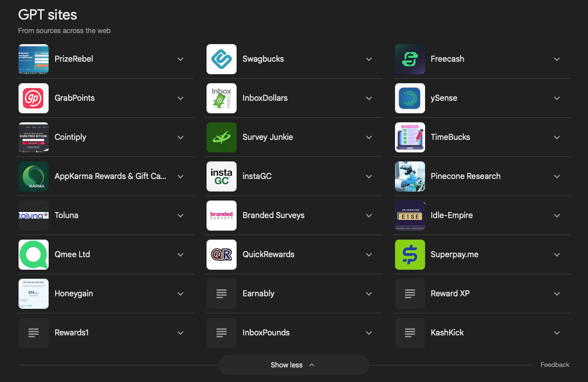
Task: Expand the Survey Junkie entry chevron
Action: (x=369, y=137)
